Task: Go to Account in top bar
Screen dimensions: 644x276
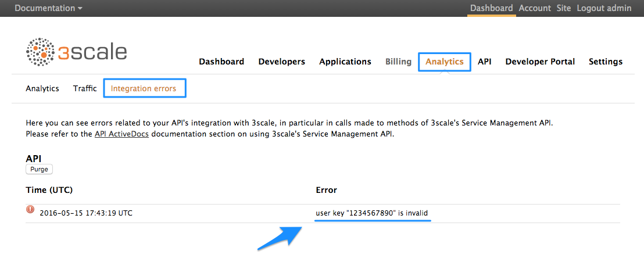Action: point(534,8)
